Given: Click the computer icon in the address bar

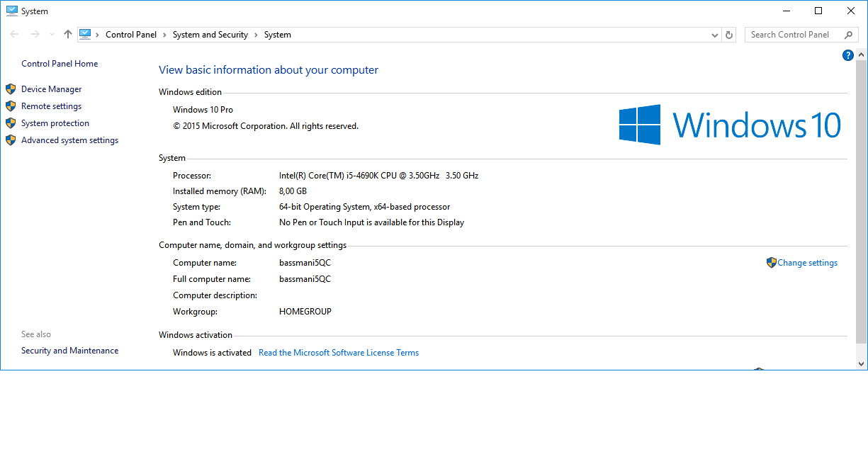Looking at the screenshot, I should (x=85, y=34).
